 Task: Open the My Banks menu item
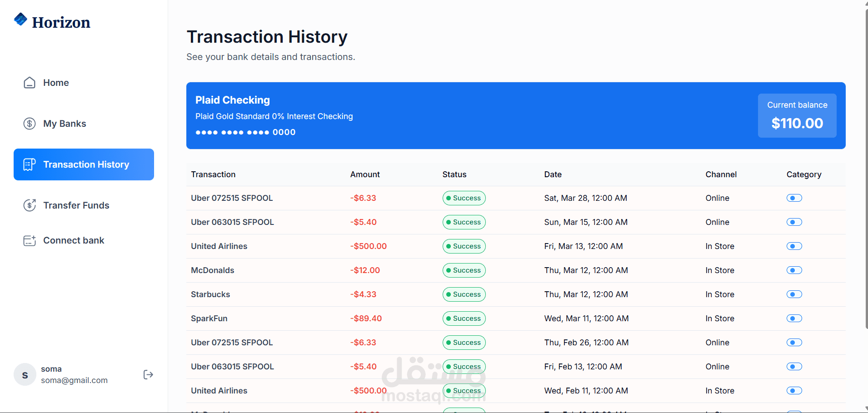[x=65, y=124]
